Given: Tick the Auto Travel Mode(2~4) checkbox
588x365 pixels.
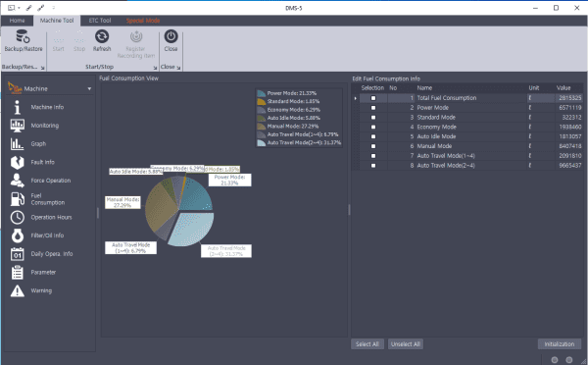Looking at the screenshot, I should click(x=373, y=166).
